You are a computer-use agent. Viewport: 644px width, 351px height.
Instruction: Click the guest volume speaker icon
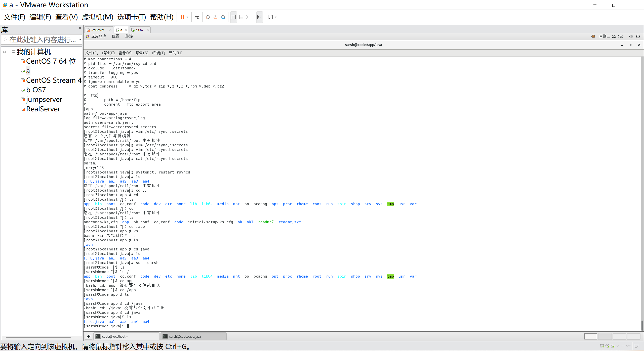pyautogui.click(x=630, y=36)
